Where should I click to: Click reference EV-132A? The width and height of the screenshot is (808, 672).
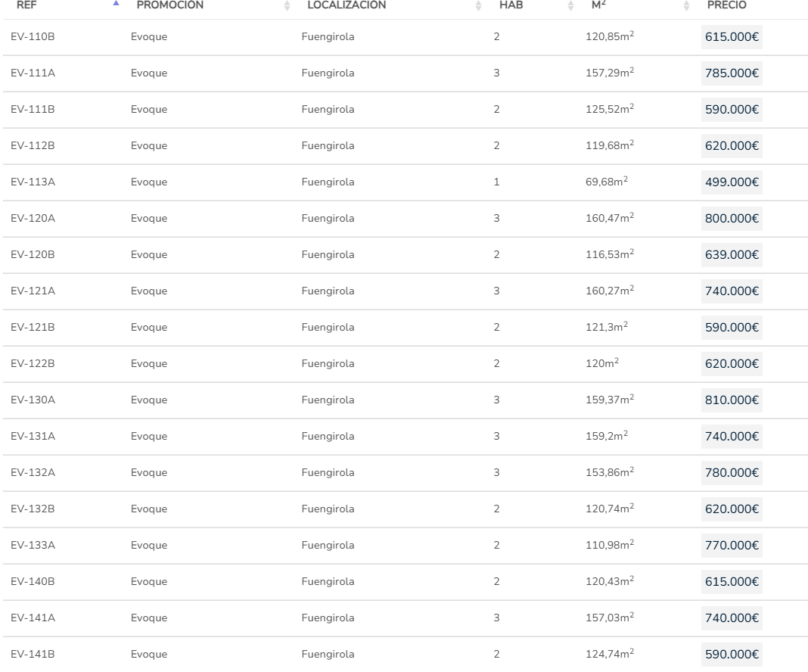pos(33,473)
